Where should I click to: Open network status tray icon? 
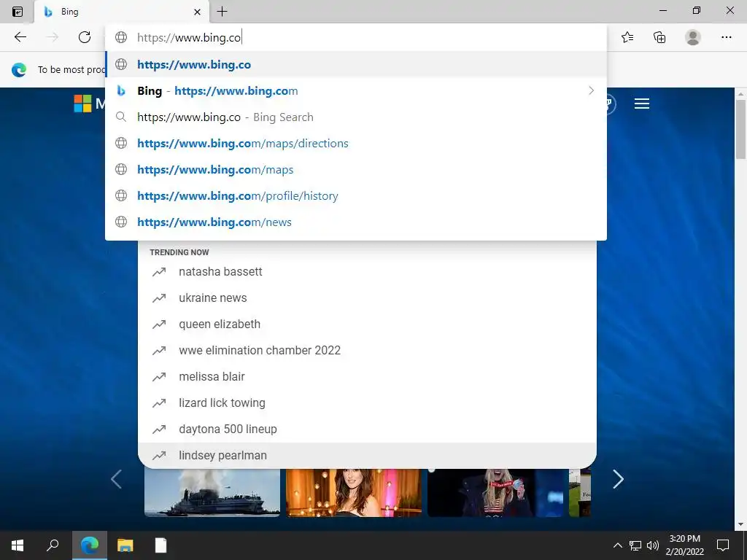pos(635,545)
